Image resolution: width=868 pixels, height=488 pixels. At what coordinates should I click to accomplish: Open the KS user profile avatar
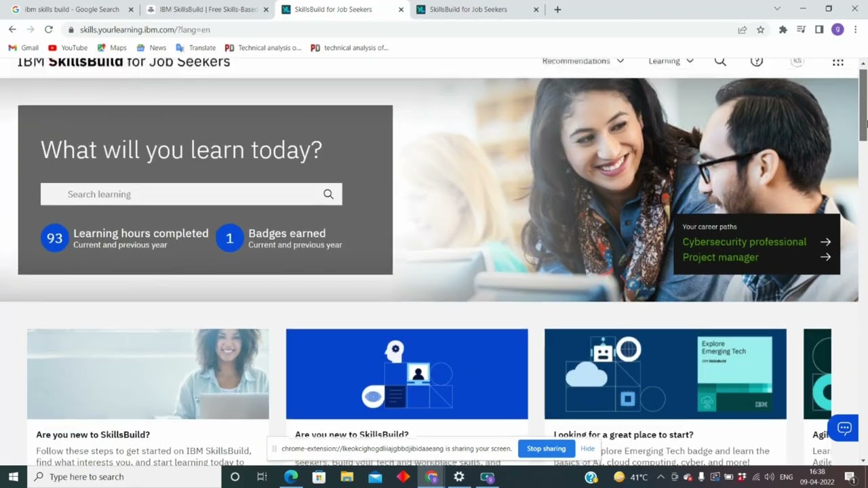tap(797, 61)
